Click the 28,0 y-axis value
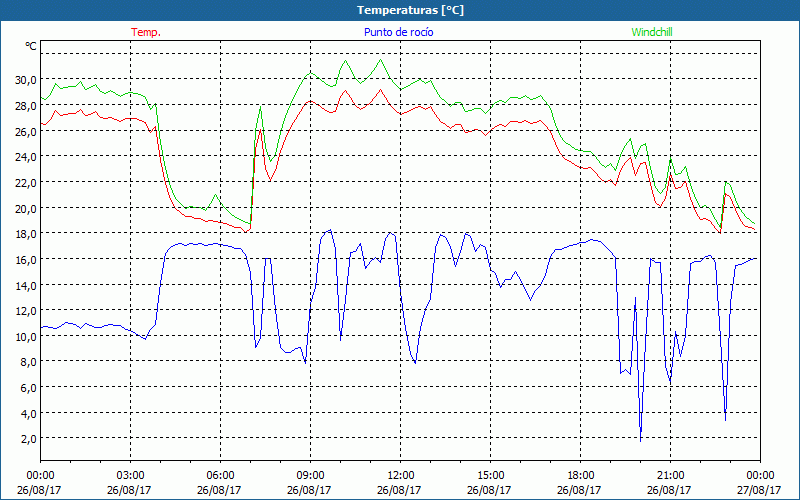800x500 pixels. [x=27, y=106]
